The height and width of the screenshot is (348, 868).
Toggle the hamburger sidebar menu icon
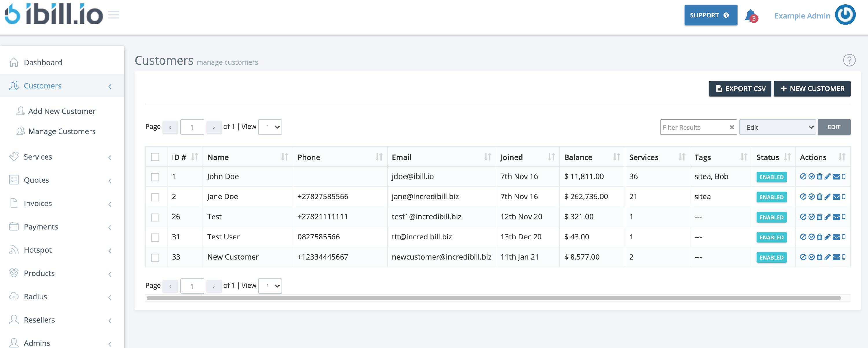click(x=113, y=15)
